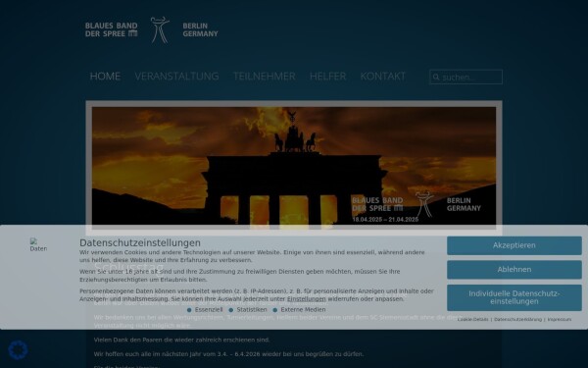Click the 'Vielen Dank den Paaren' paragraph
Image resolution: width=588 pixels, height=368 pixels.
(x=182, y=340)
